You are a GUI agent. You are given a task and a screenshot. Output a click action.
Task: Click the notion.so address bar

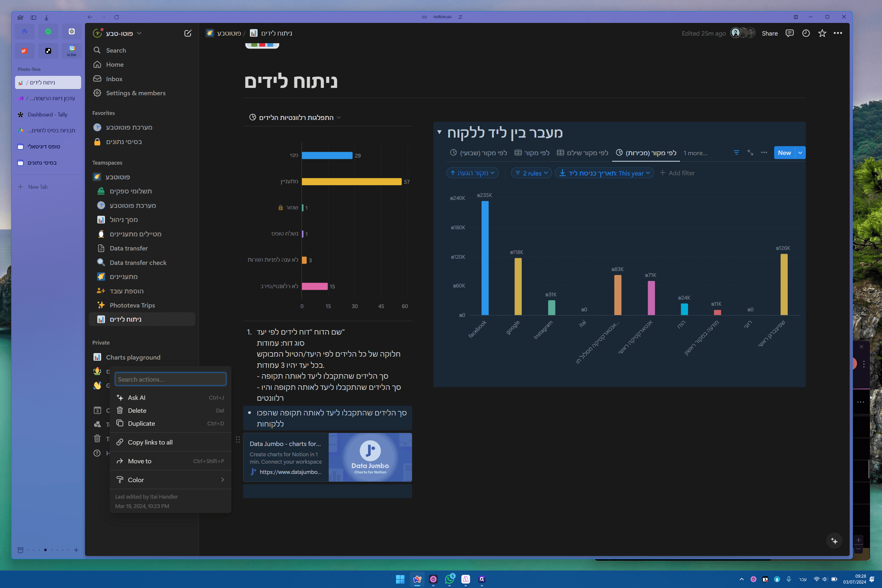point(442,17)
